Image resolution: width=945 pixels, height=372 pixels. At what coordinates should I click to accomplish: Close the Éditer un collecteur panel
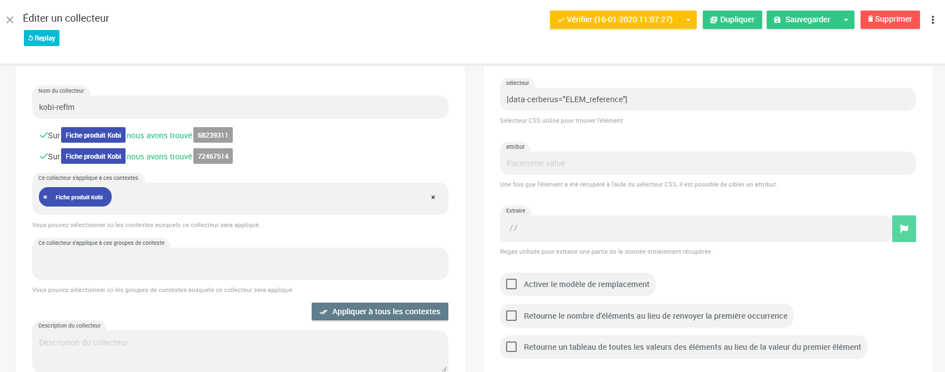click(x=10, y=20)
